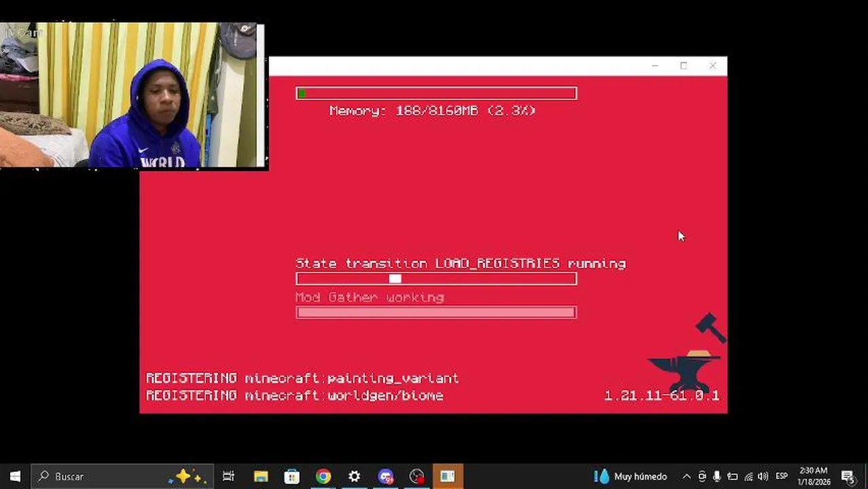
Task: Click the battery tray icon
Action: (732, 476)
